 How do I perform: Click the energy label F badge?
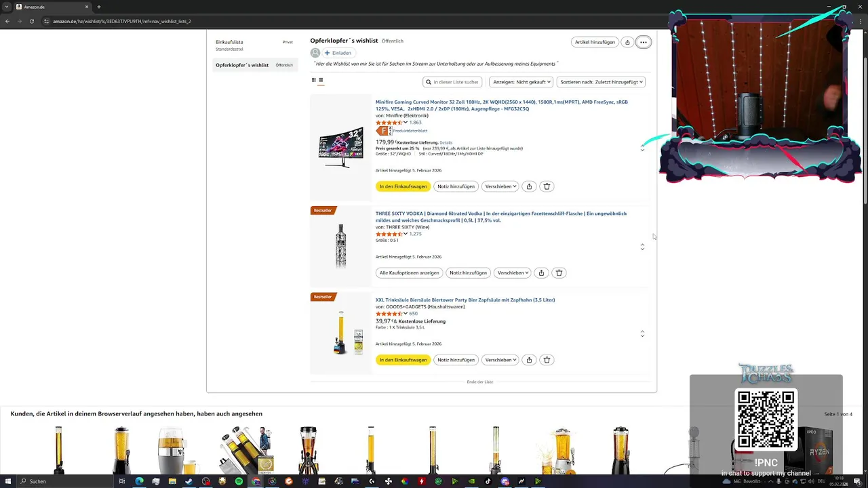(383, 131)
